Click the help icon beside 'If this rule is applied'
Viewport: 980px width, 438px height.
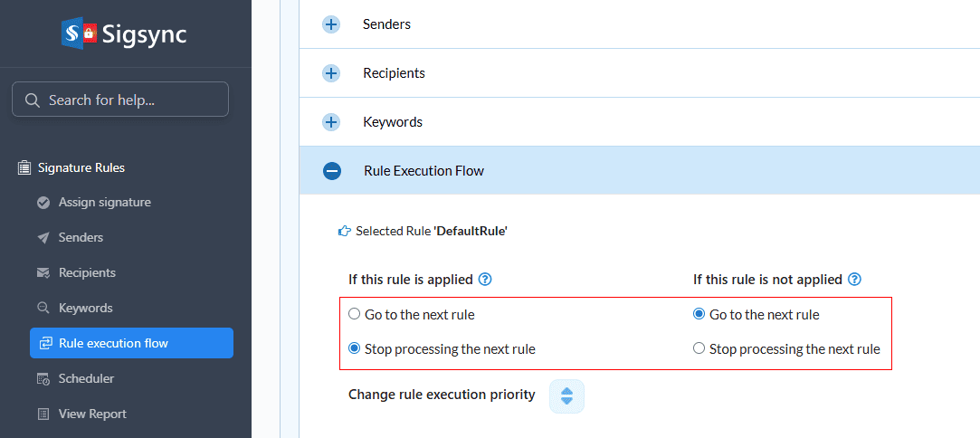coord(485,280)
